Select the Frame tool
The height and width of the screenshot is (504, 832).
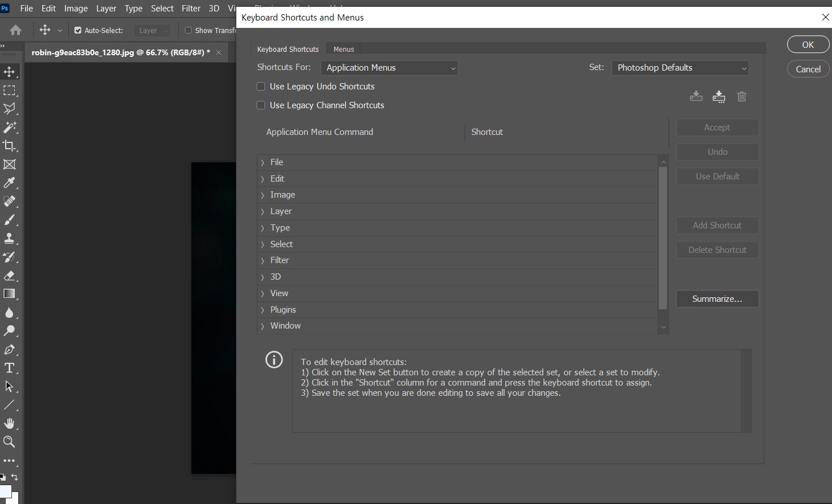pos(10,165)
